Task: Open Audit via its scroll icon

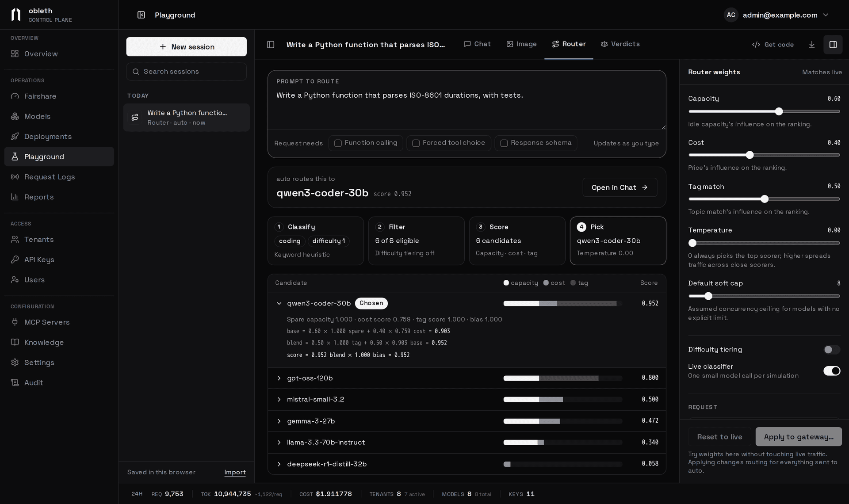Action: point(15,383)
